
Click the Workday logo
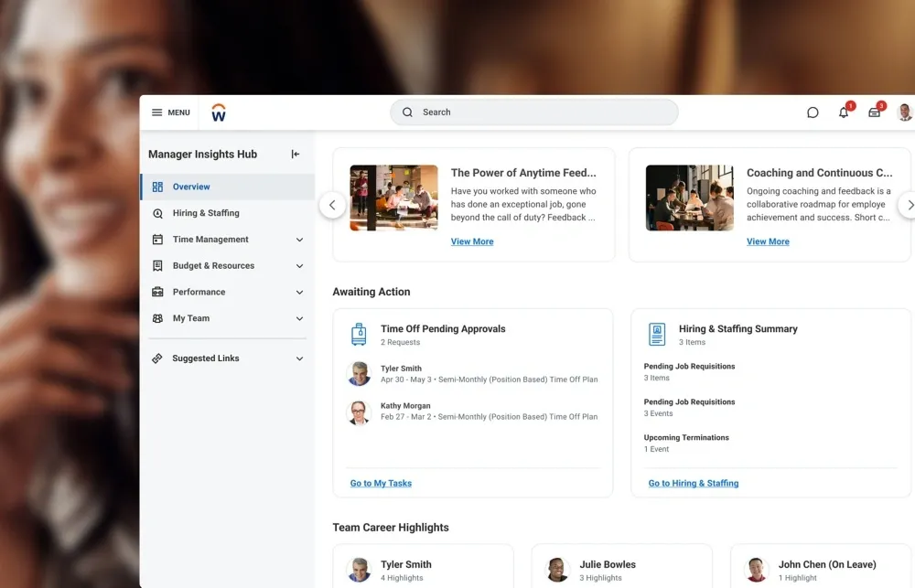(x=218, y=112)
